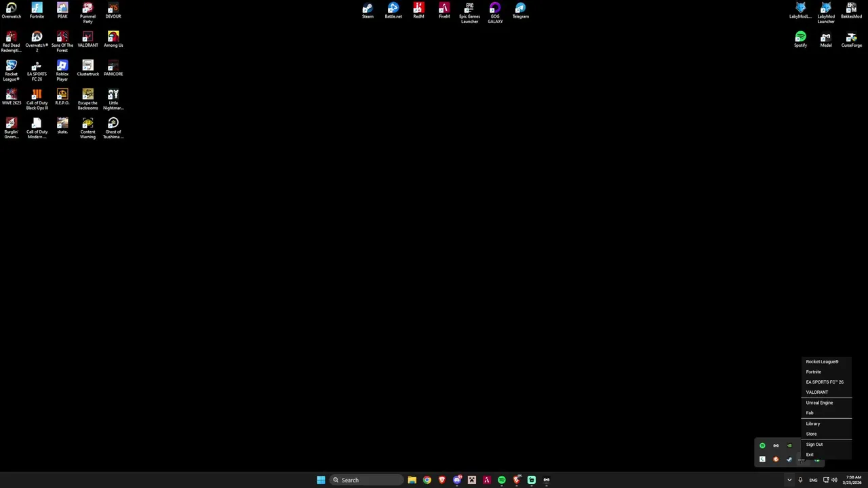Viewport: 868px width, 488px height.
Task: Launch PEAK from the desktop
Action: [62, 11]
